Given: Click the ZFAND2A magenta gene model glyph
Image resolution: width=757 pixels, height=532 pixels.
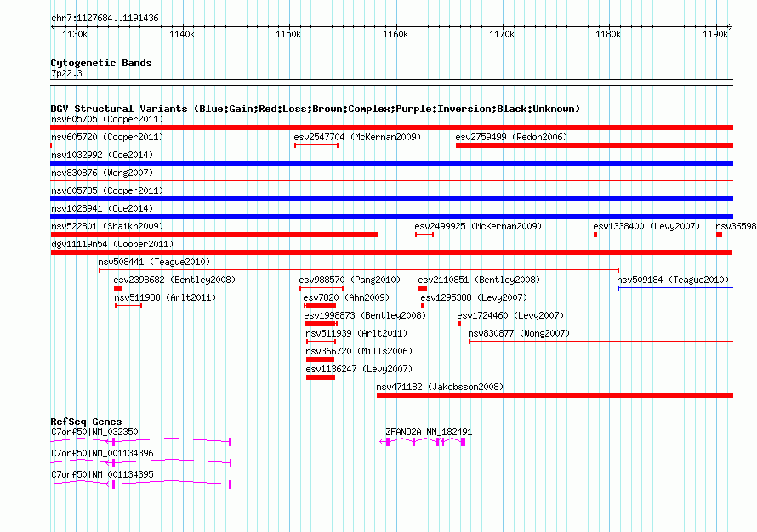Looking at the screenshot, I should (x=423, y=441).
